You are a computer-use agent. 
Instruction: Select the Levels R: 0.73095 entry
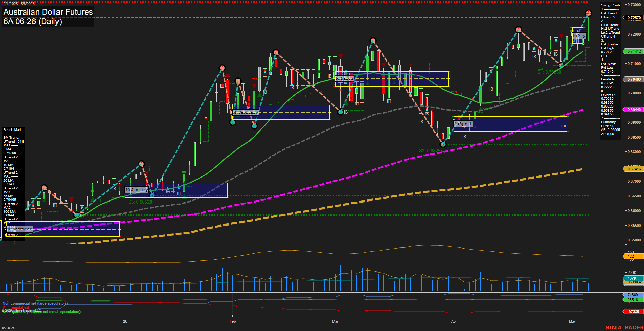pyautogui.click(x=608, y=81)
